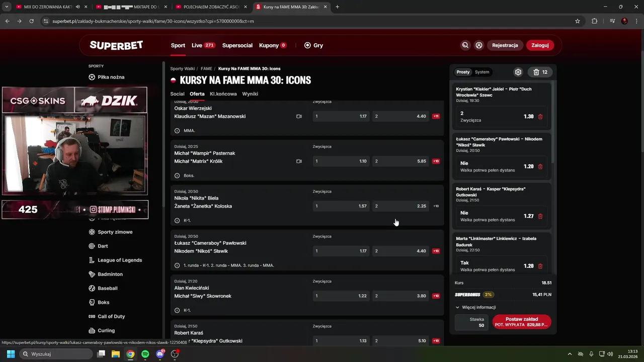Click the Superbet logo
The height and width of the screenshot is (362, 644).
(116, 45)
